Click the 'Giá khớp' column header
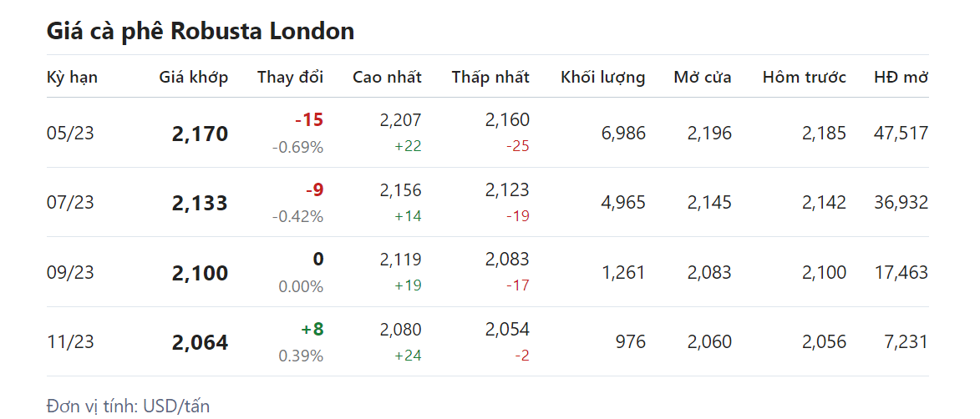This screenshot has width=980, height=419. [x=193, y=77]
